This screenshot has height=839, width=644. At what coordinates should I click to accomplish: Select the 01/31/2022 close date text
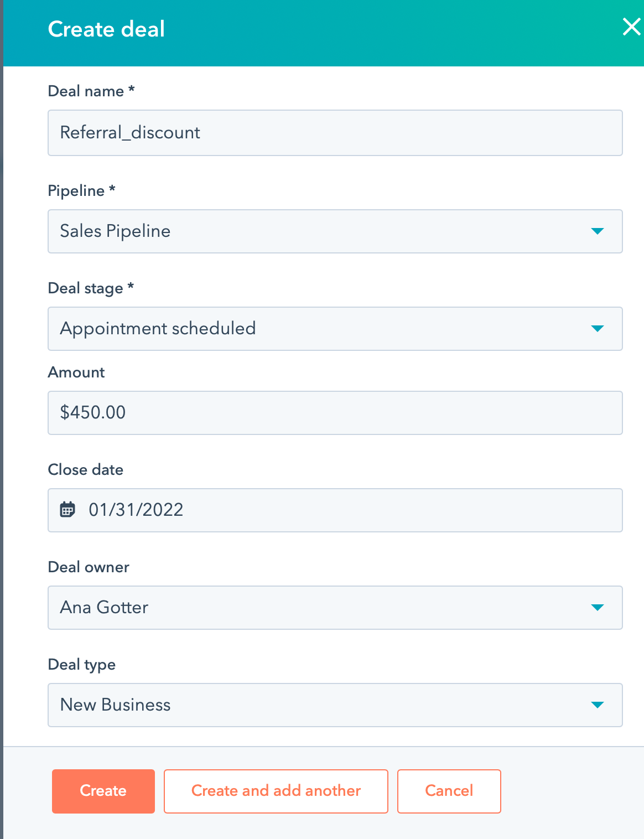click(x=136, y=510)
